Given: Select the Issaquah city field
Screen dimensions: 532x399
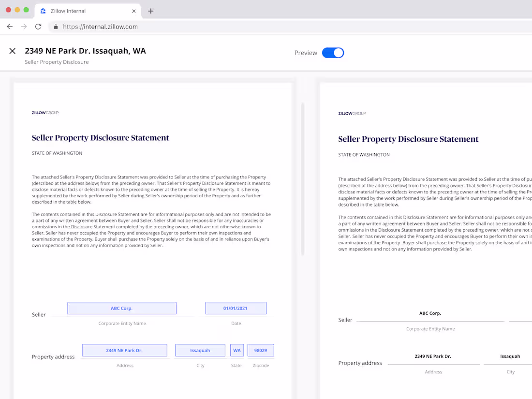Looking at the screenshot, I should coord(200,350).
